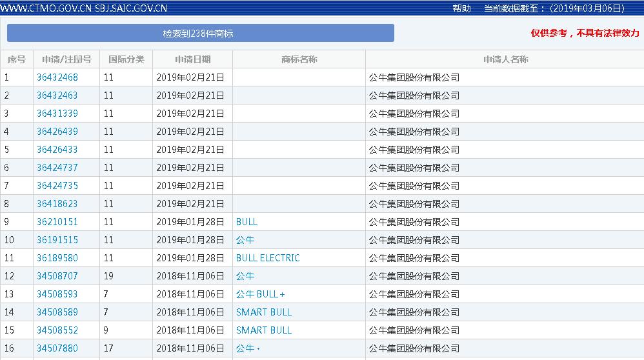The width and height of the screenshot is (644, 360).
Task: Click the date 2019年01月28日 in row 11
Action: [x=190, y=258]
